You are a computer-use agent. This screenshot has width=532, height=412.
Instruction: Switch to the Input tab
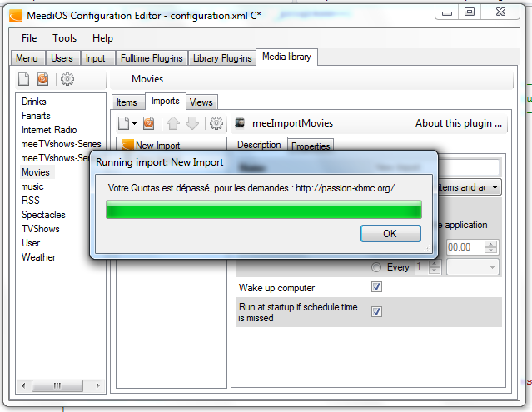[97, 58]
